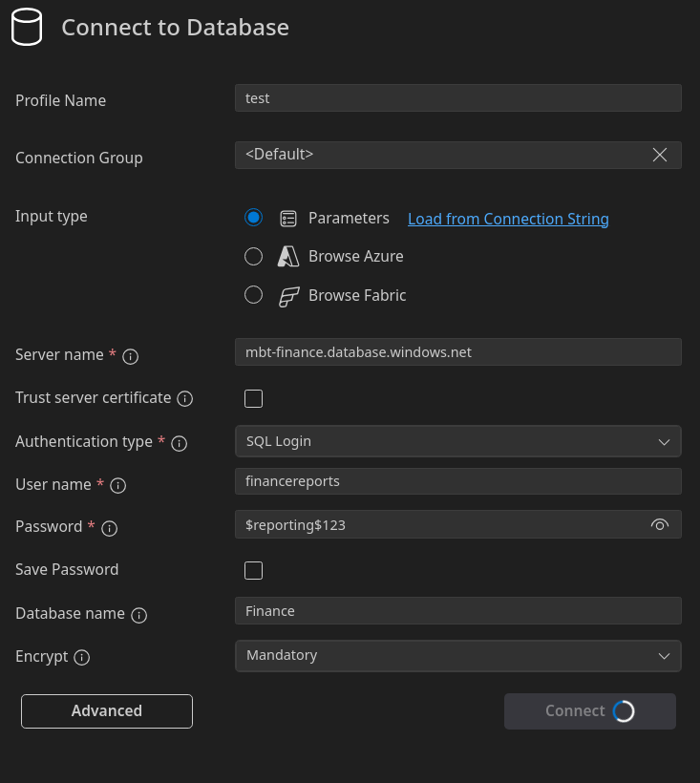
Task: Choose the Parameters input type radio
Action: (x=253, y=218)
